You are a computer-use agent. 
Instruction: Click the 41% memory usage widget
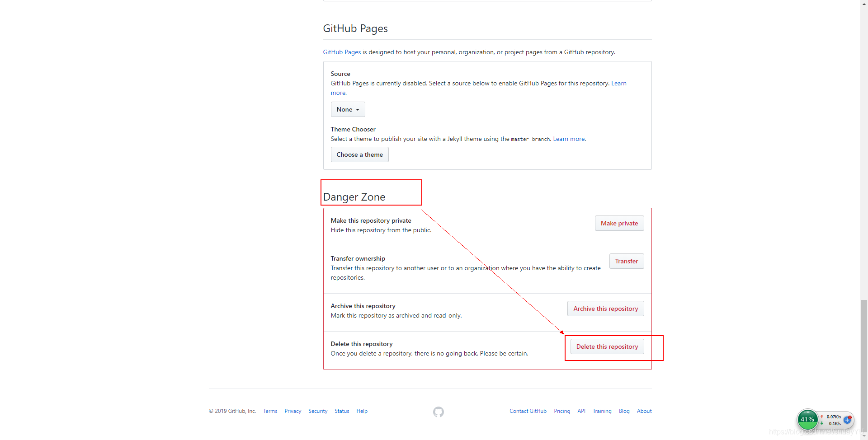coord(807,419)
